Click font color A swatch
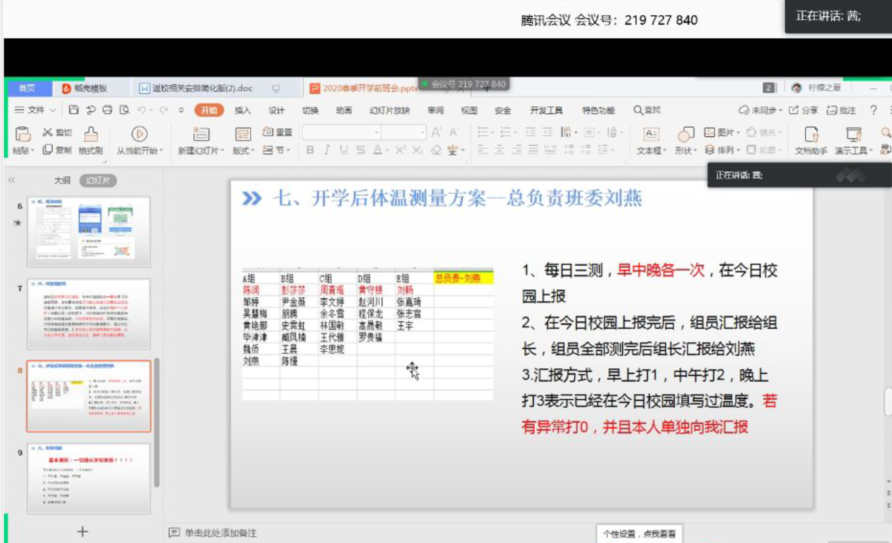Screen dimensions: 892x543 [379, 150]
